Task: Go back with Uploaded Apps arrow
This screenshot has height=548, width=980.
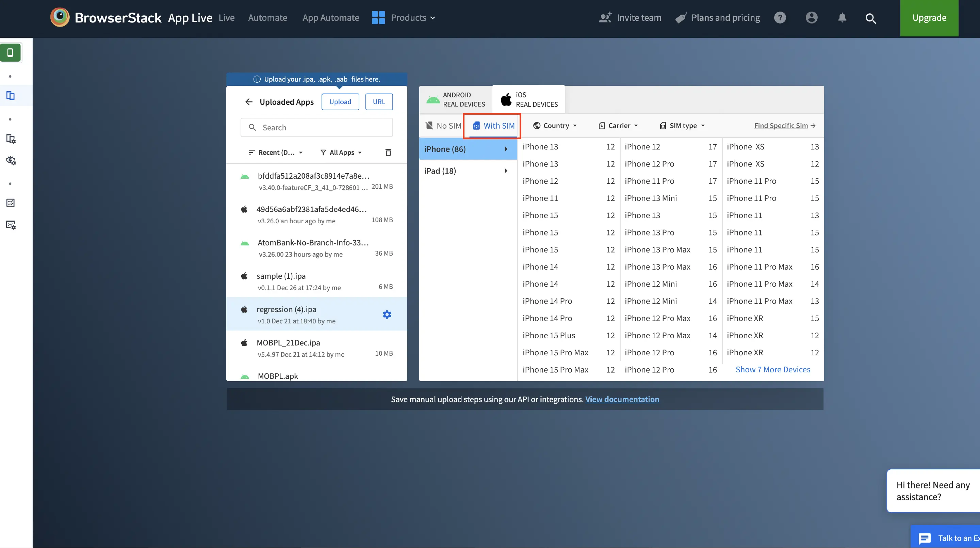Action: [249, 102]
